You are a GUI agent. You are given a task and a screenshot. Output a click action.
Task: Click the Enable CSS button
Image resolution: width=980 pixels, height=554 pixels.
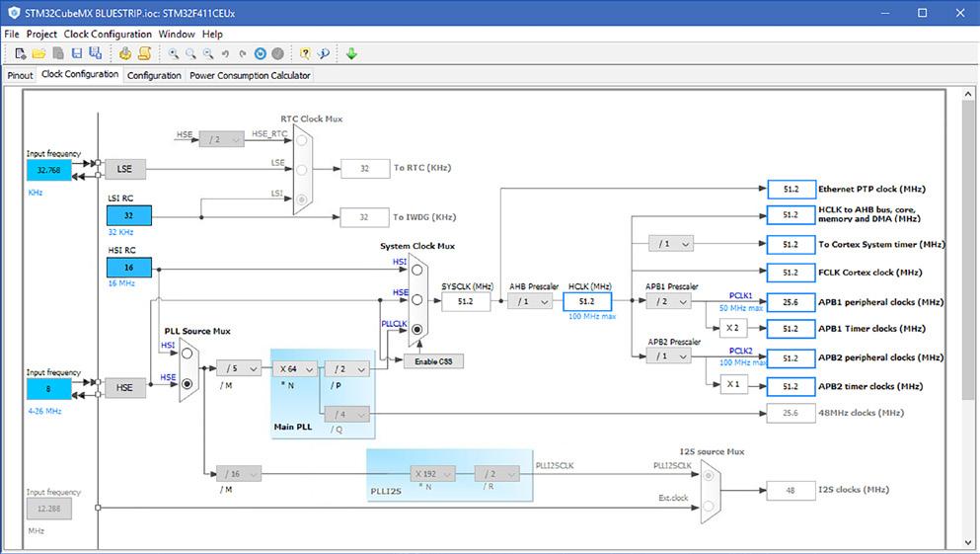(x=433, y=361)
